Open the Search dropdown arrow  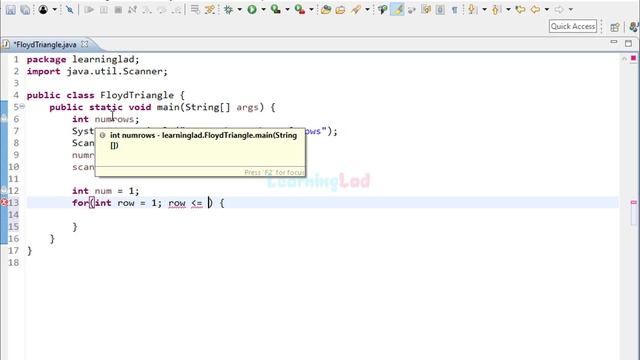coord(367,9)
